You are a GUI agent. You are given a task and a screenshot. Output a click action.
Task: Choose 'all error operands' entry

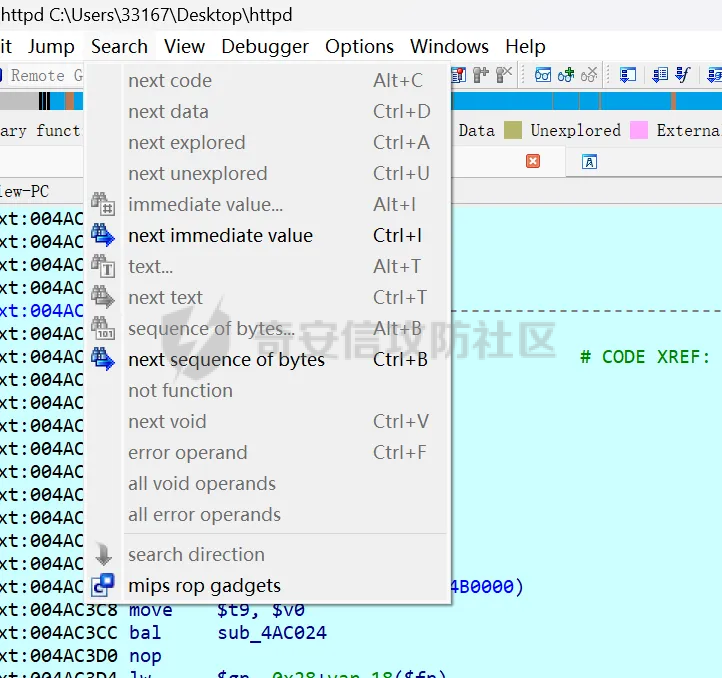(x=266, y=514)
